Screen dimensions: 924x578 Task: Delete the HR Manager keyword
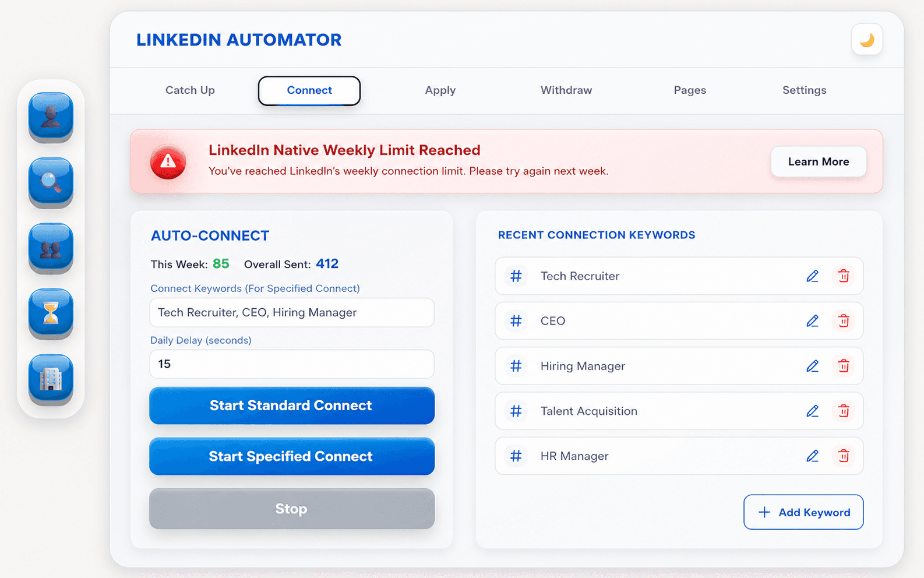pyautogui.click(x=844, y=456)
